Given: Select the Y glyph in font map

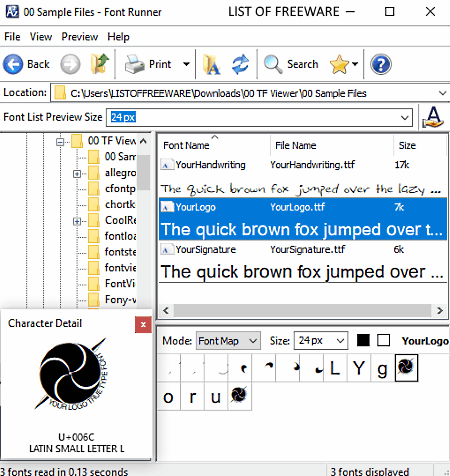Looking at the screenshot, I should pos(359,368).
